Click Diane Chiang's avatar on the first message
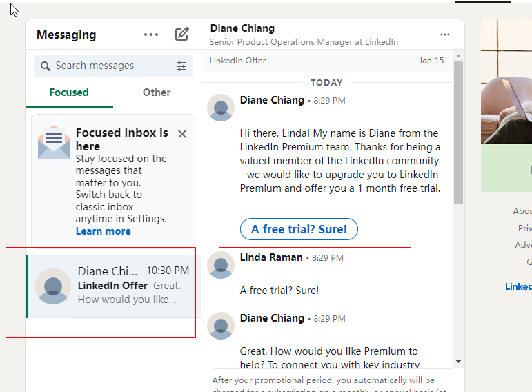The width and height of the screenshot is (532, 392). (221, 108)
